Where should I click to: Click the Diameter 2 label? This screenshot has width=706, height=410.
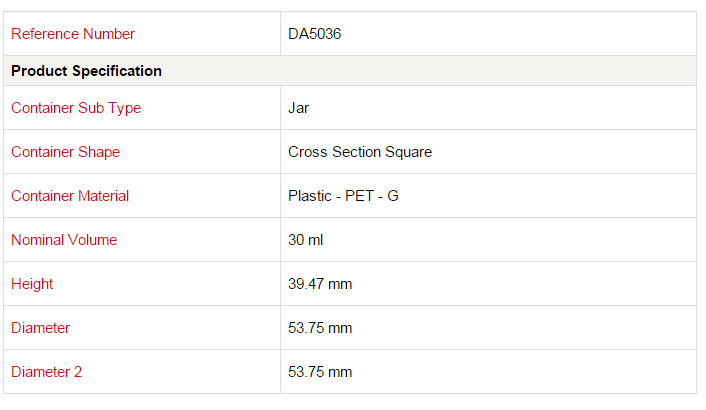(46, 372)
